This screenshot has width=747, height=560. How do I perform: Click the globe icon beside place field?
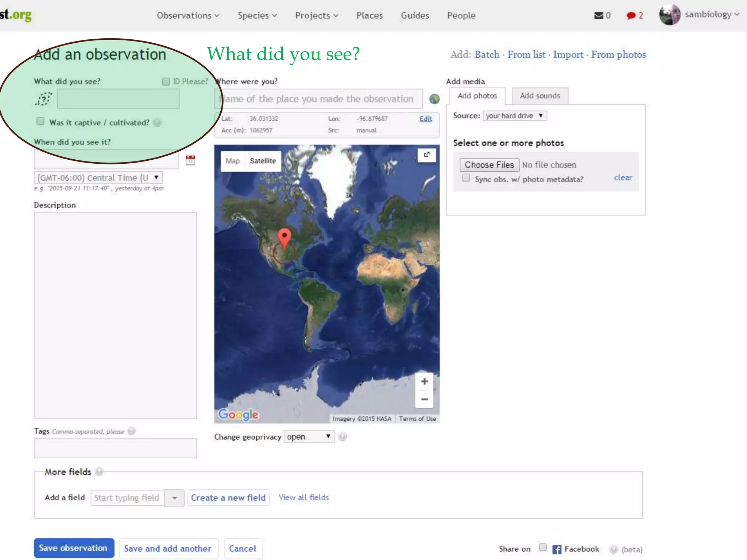[434, 99]
